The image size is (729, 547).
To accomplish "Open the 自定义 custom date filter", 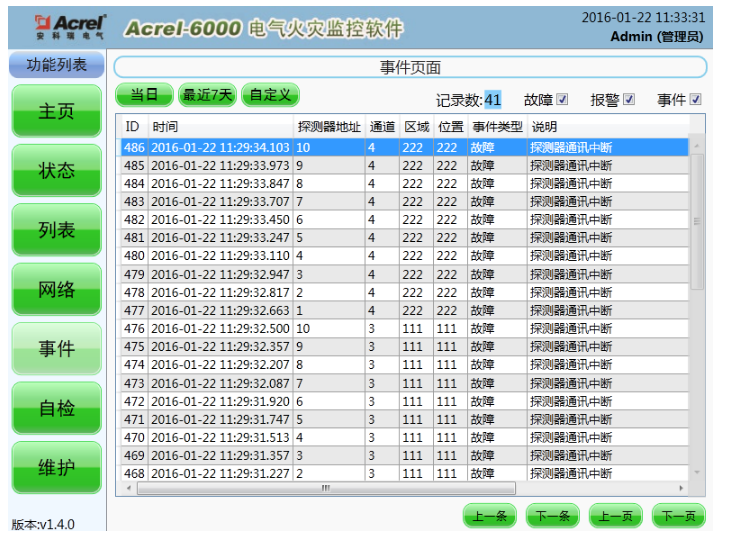I will click(x=270, y=95).
